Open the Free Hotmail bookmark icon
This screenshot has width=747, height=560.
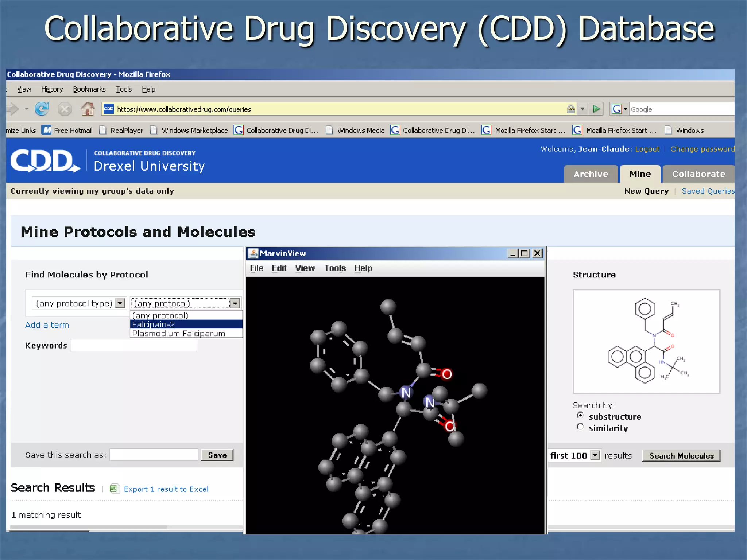point(47,130)
